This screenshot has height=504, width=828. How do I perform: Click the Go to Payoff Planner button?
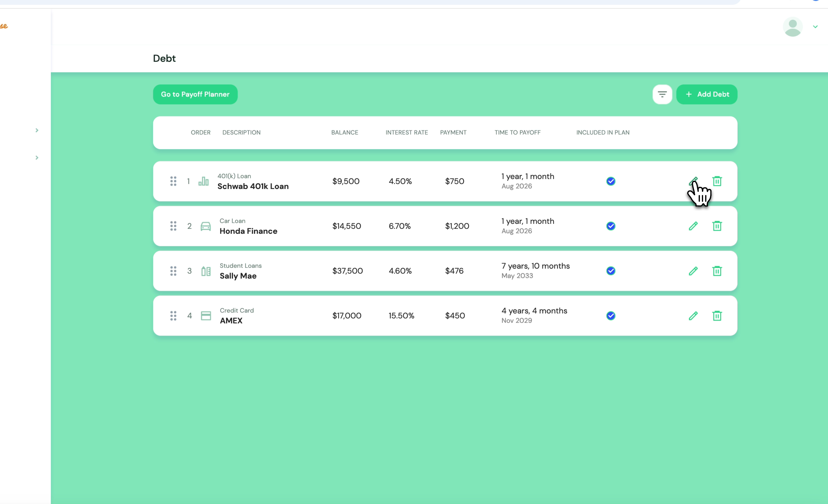click(x=195, y=94)
